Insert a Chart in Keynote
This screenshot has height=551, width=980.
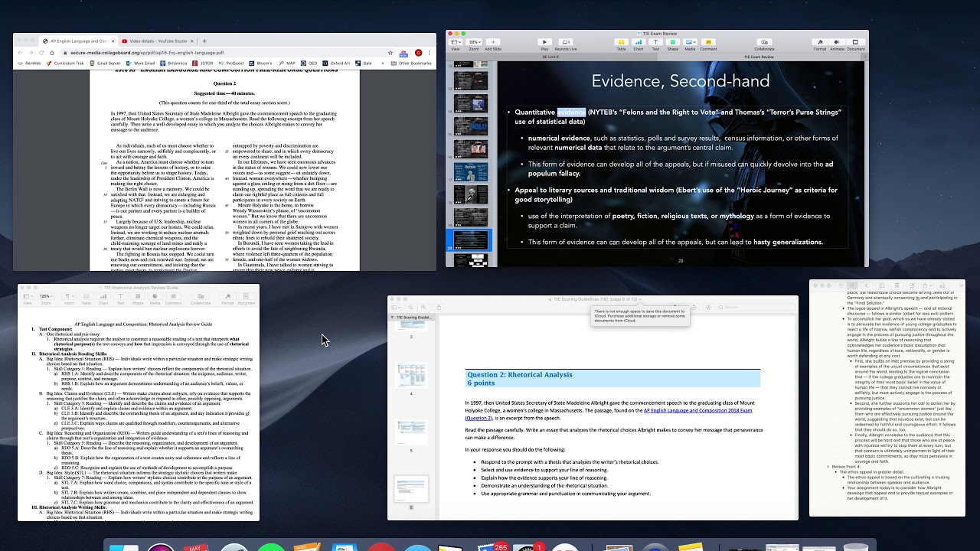[639, 44]
